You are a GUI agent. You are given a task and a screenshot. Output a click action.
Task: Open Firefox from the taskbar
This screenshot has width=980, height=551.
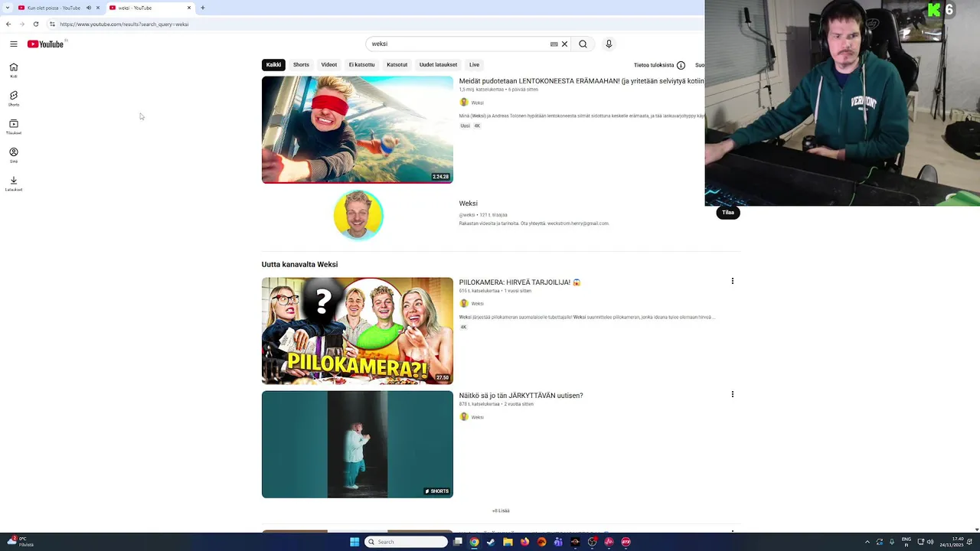[524, 542]
